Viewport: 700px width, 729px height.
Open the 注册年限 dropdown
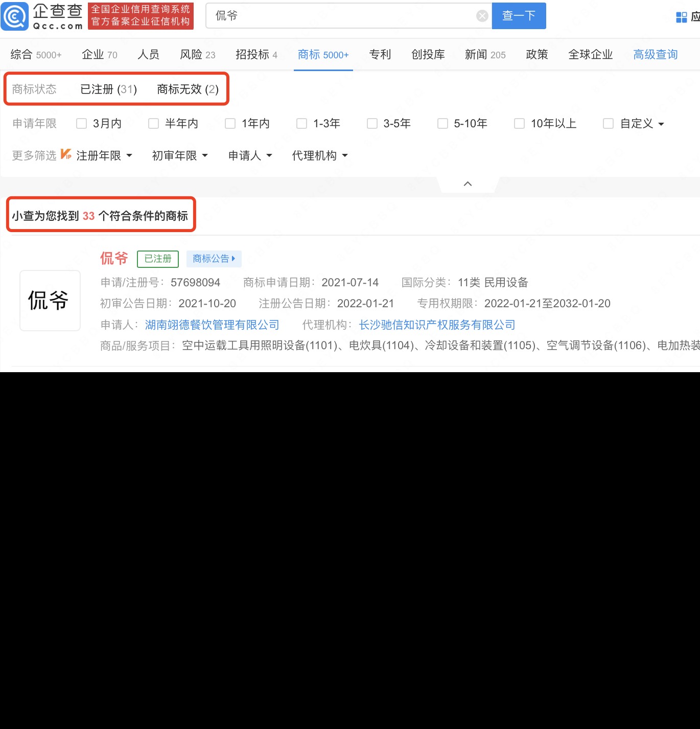coord(104,155)
